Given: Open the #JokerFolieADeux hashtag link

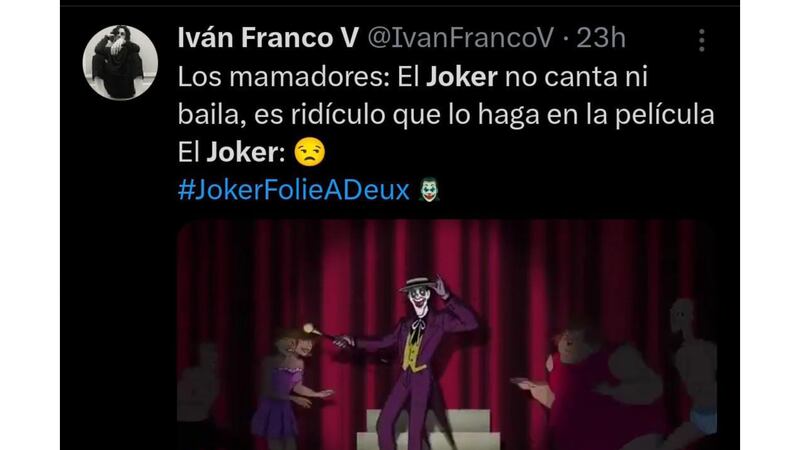Looking at the screenshot, I should 293,190.
